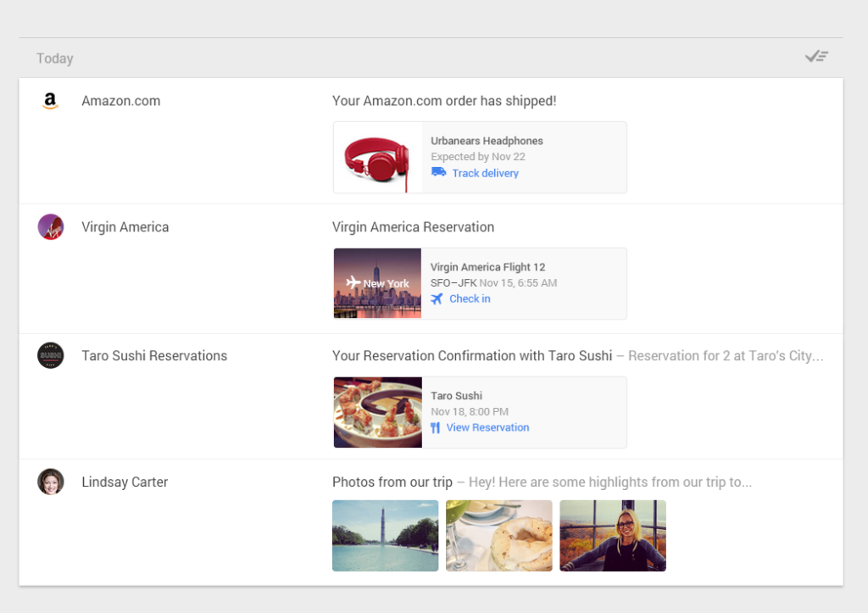868x613 pixels.
Task: Open the photo of the woman with glasses
Action: pos(613,536)
